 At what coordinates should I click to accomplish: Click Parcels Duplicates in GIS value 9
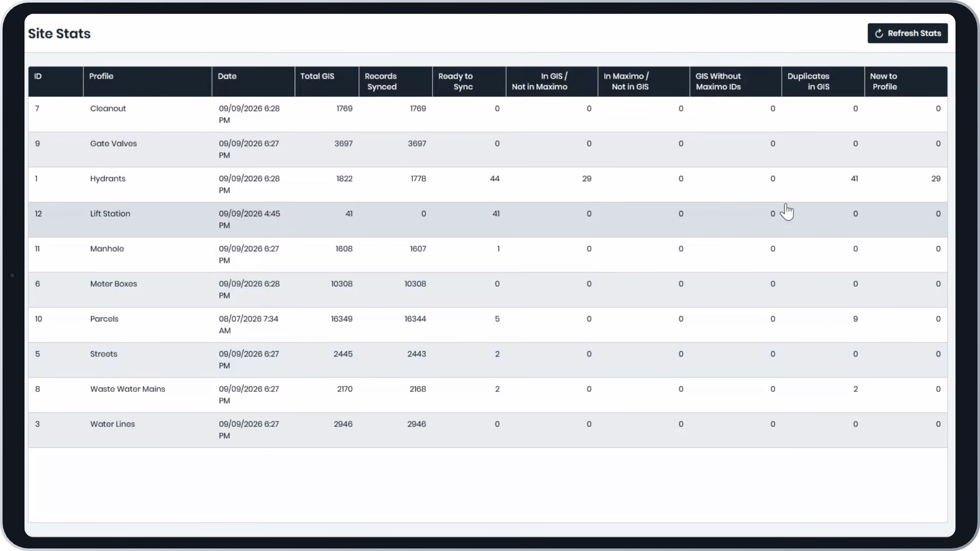(x=855, y=319)
